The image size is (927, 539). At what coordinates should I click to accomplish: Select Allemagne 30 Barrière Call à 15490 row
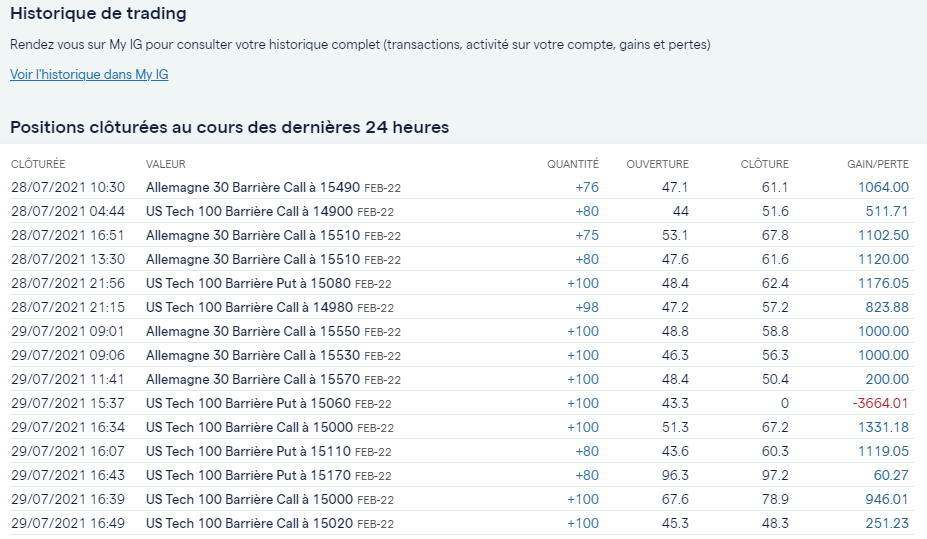(252, 187)
